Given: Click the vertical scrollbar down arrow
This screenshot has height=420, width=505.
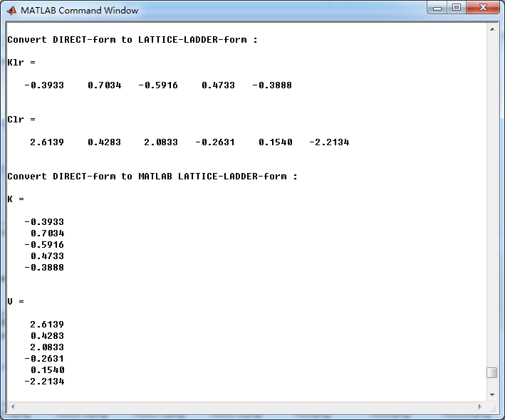Looking at the screenshot, I should [492, 394].
